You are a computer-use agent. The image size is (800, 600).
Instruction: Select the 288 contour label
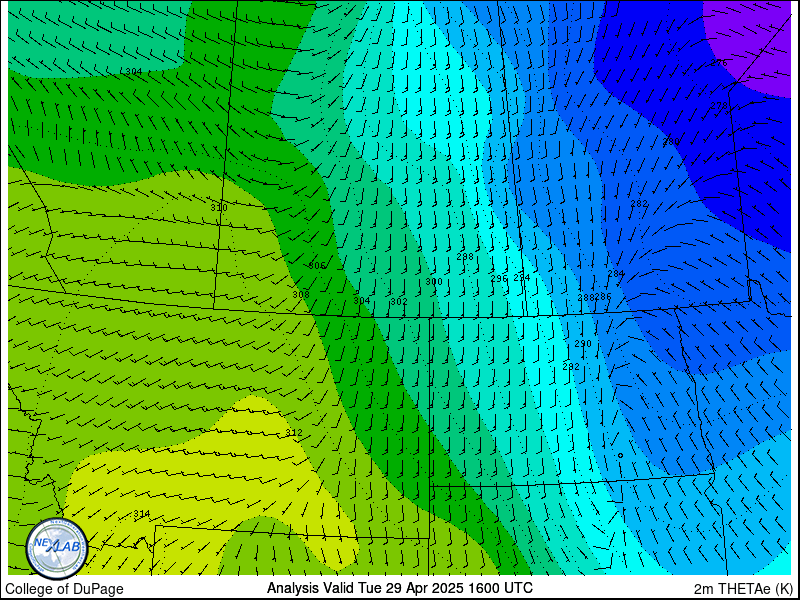pyautogui.click(x=586, y=297)
